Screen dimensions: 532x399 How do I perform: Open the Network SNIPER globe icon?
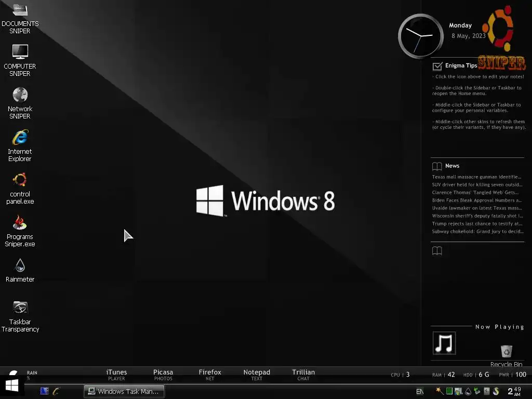[x=20, y=103]
